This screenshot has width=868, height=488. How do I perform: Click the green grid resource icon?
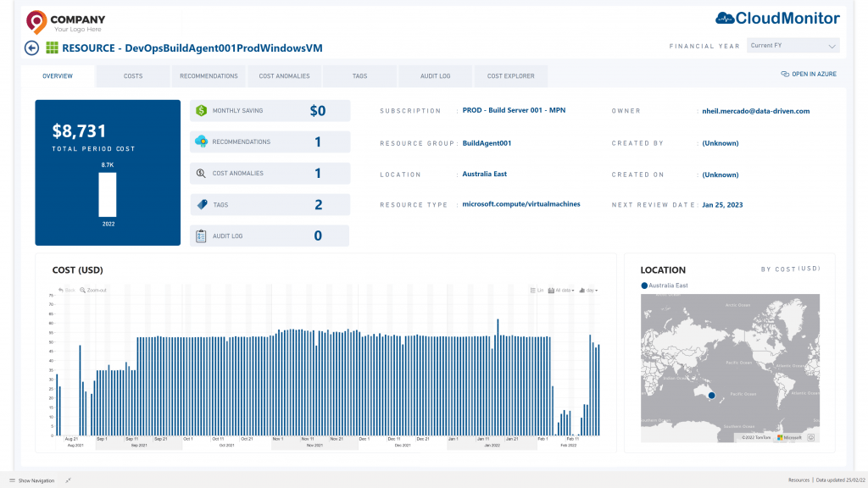pos(52,47)
